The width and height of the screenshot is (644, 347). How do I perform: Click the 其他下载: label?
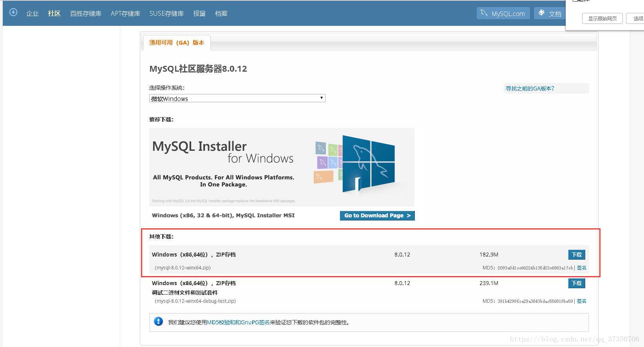161,237
